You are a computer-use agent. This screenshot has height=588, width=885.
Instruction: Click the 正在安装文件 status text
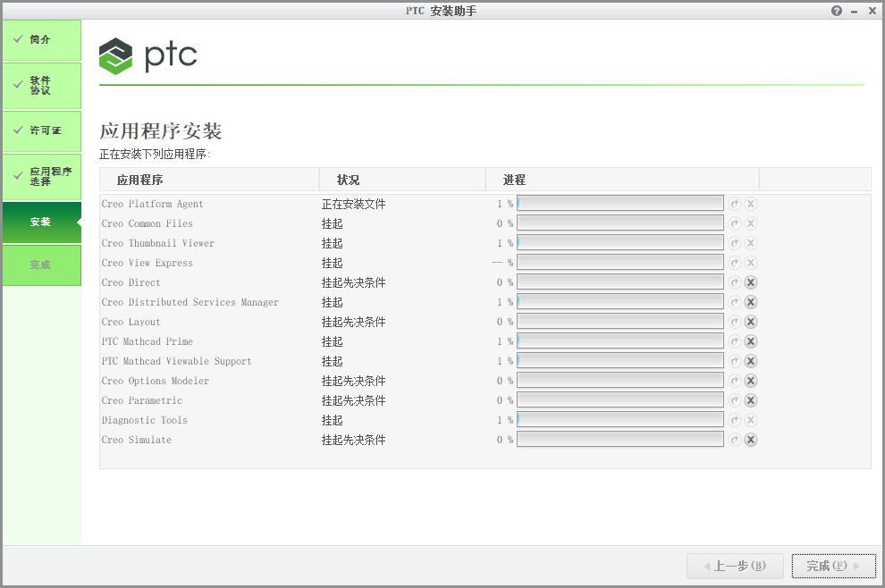point(354,205)
